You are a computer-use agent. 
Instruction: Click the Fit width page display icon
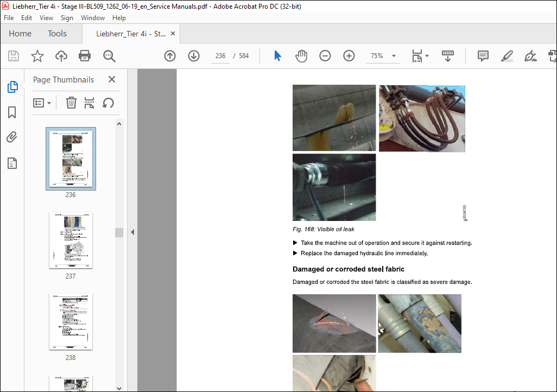tap(417, 56)
